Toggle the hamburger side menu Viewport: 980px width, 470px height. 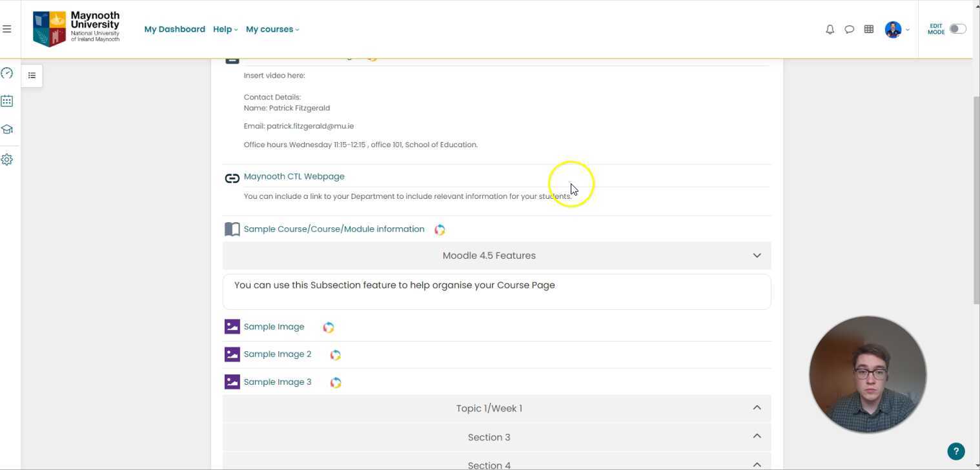[x=7, y=29]
